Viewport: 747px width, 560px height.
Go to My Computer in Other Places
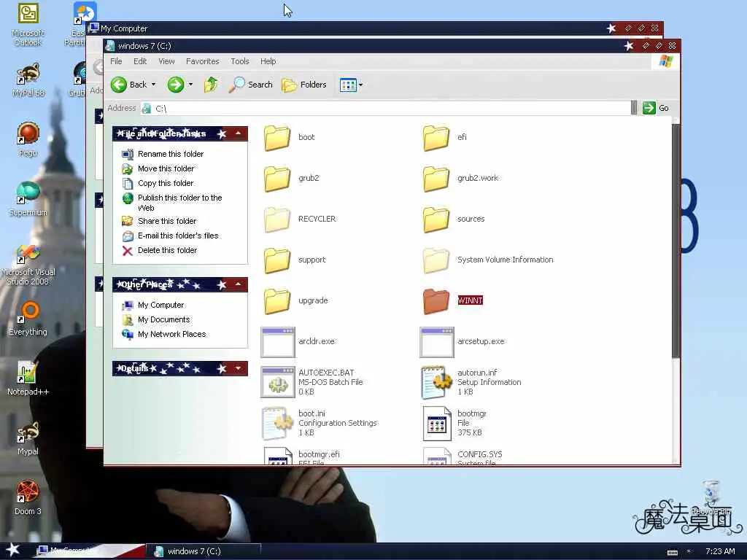[160, 306]
